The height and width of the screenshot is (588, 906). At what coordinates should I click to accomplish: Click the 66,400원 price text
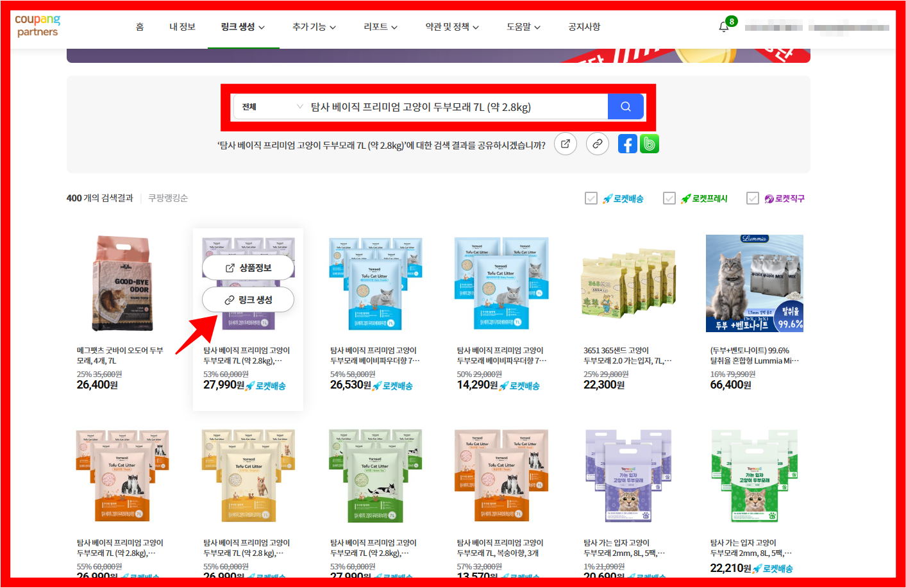730,385
